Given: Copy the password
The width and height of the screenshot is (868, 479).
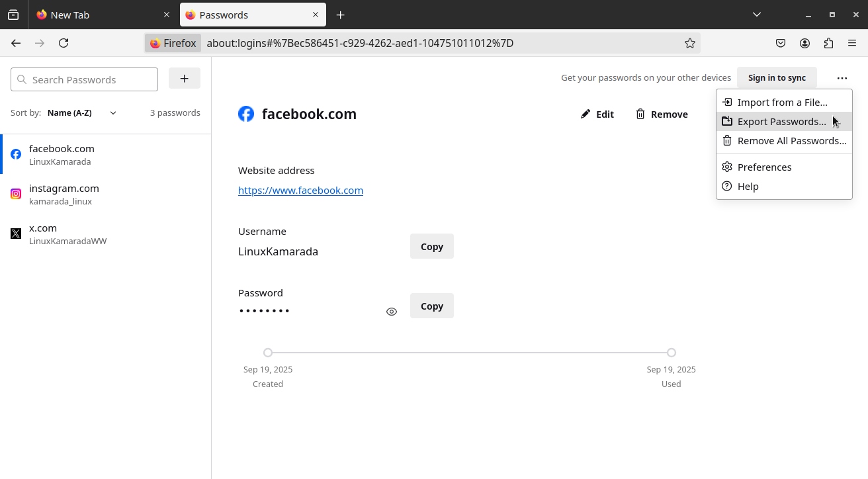Looking at the screenshot, I should (x=432, y=306).
